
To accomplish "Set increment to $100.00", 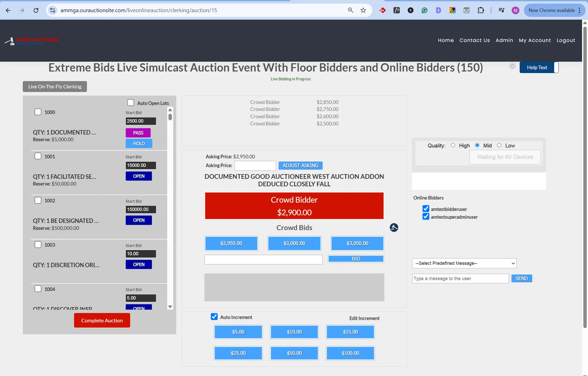I will point(350,353).
